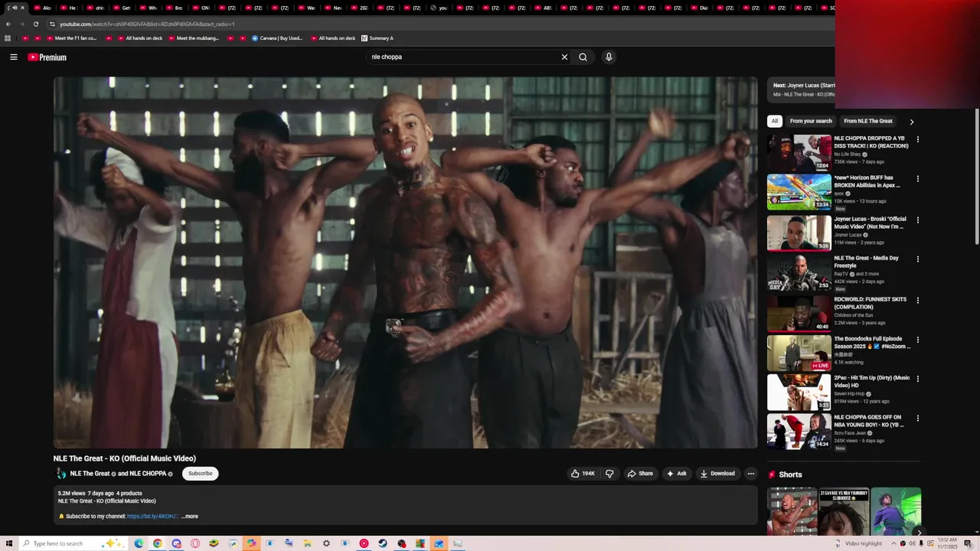Viewport: 980px width, 551px height.
Task: Like the video with 194K likes
Action: pos(583,474)
